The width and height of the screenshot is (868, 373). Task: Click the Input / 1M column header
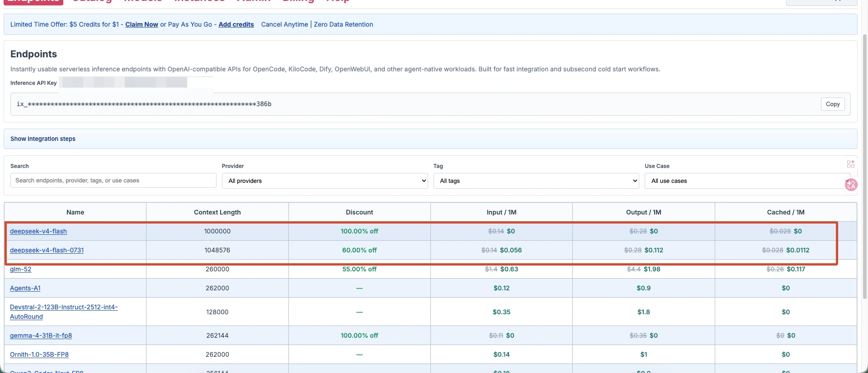point(501,212)
